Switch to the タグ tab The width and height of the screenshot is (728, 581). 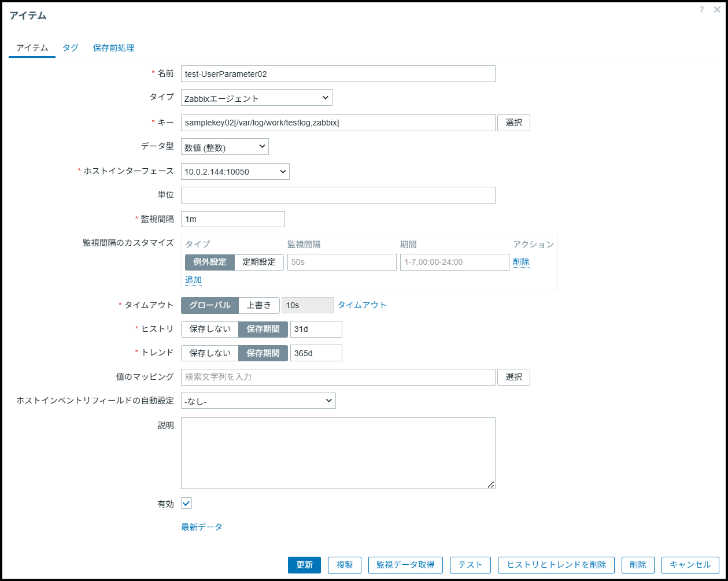pyautogui.click(x=71, y=48)
